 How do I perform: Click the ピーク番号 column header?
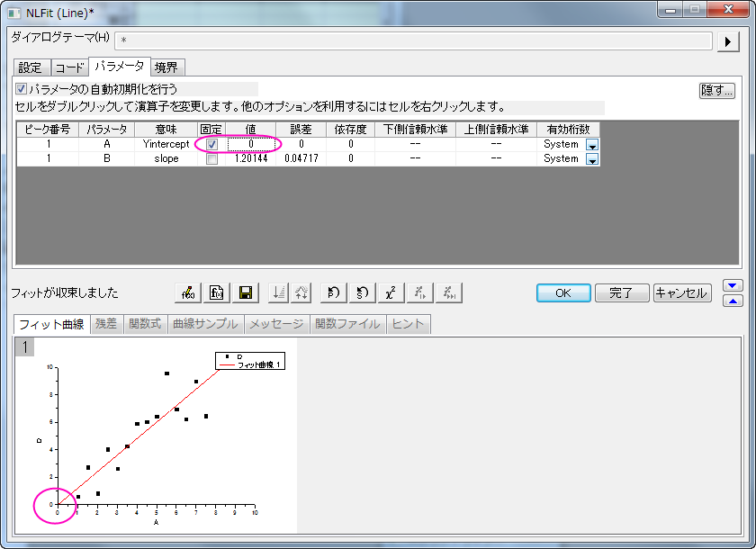click(48, 130)
